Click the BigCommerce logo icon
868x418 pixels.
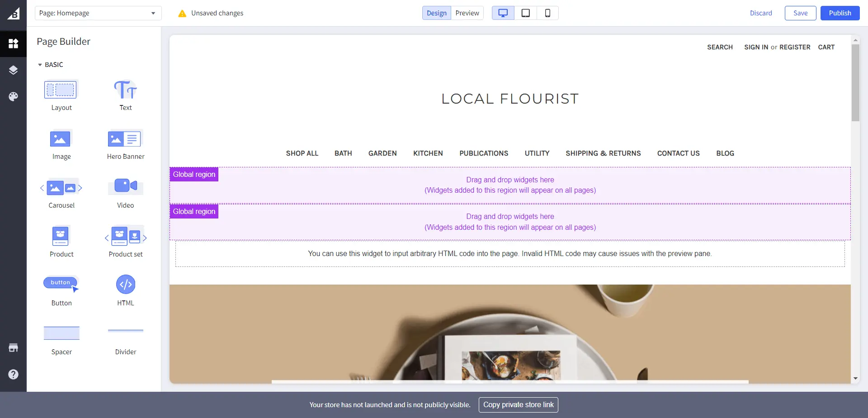(13, 13)
